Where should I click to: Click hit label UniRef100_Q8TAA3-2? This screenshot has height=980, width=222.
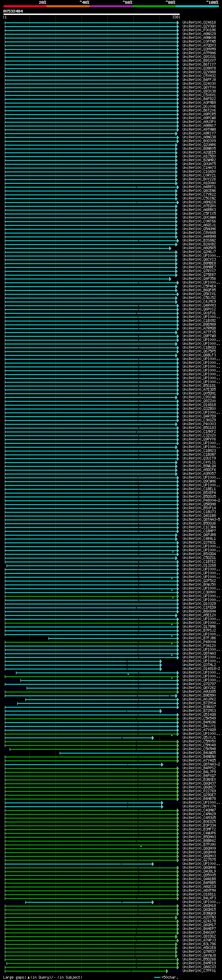pos(201,764)
